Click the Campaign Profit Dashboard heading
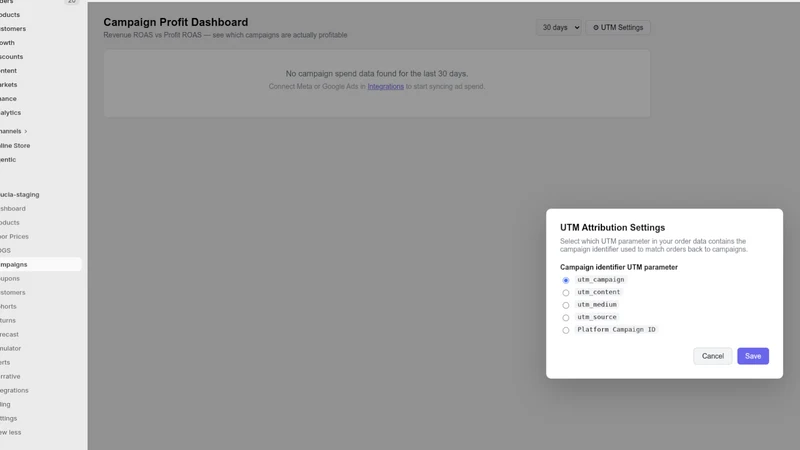Image resolution: width=800 pixels, height=450 pixels. click(x=176, y=22)
